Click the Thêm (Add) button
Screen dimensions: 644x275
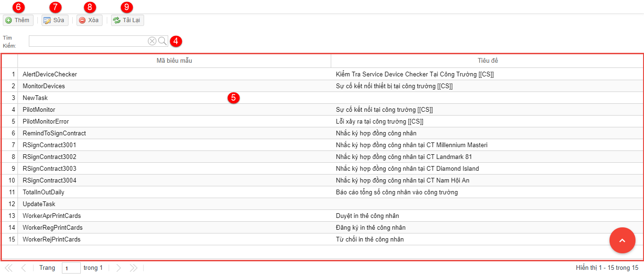point(18,20)
